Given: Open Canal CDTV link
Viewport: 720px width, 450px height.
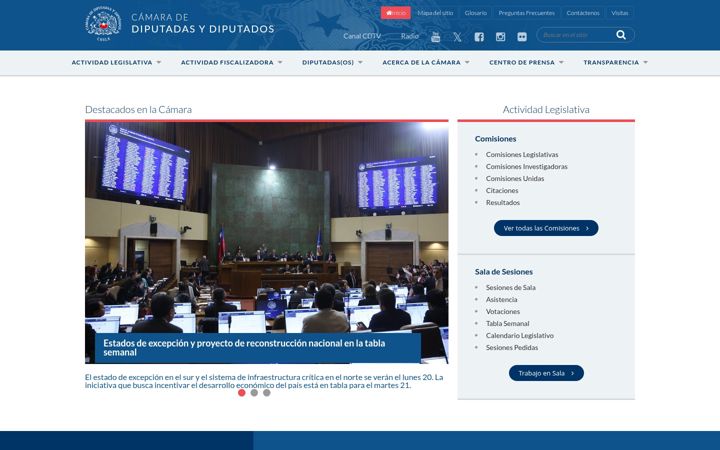Looking at the screenshot, I should [x=362, y=36].
